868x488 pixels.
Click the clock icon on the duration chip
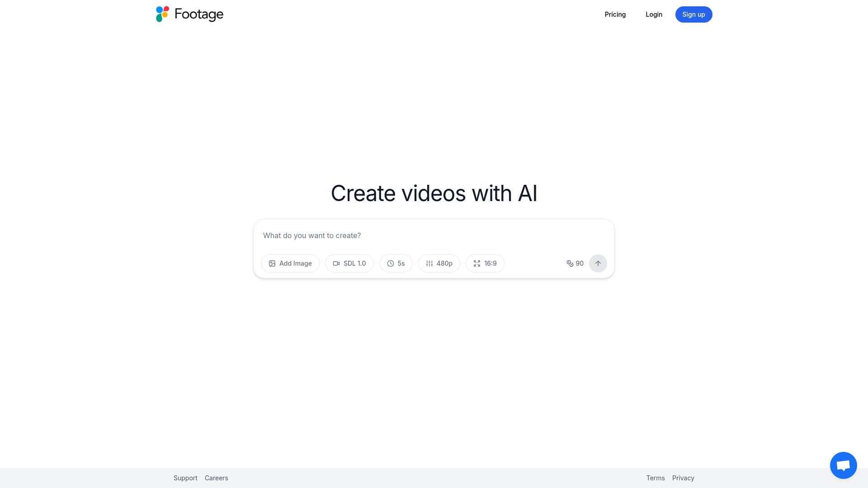click(x=390, y=263)
